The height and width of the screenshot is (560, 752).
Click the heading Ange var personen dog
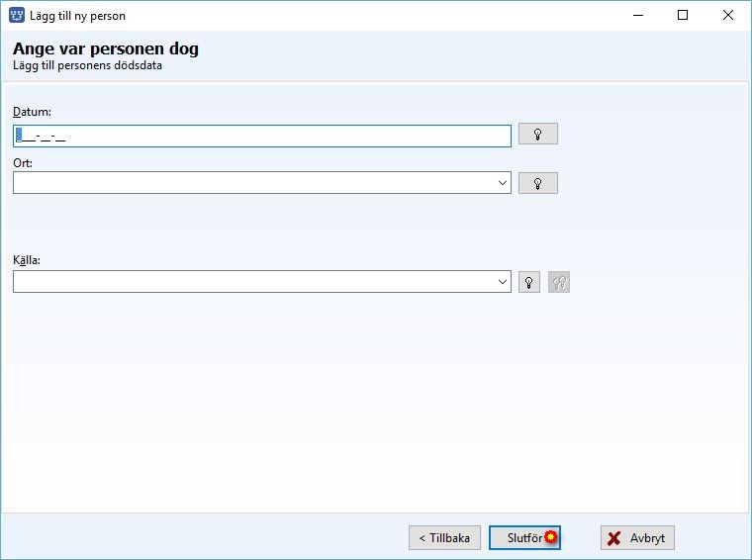[x=106, y=48]
